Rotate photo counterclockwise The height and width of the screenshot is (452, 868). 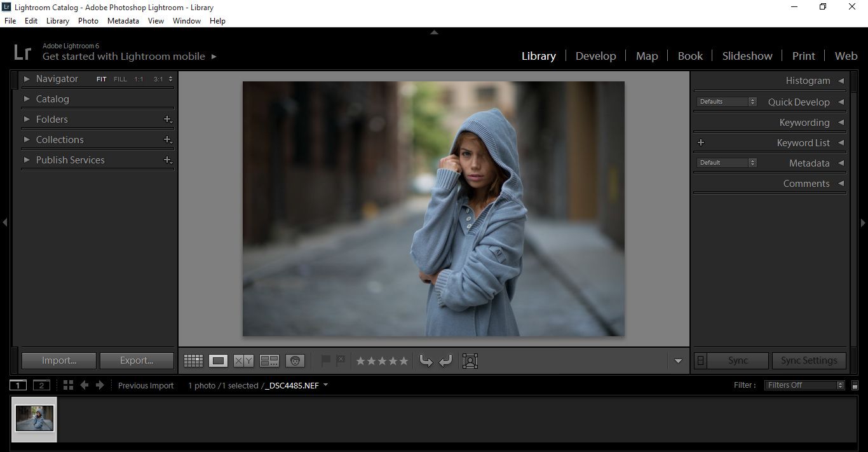pos(426,361)
